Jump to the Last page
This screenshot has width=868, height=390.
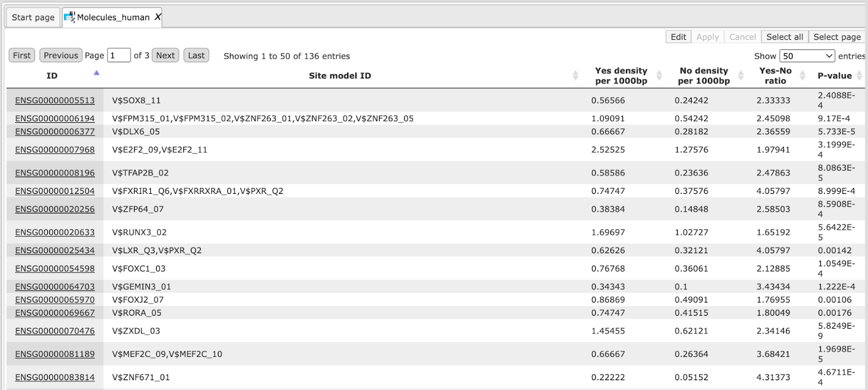coord(196,55)
